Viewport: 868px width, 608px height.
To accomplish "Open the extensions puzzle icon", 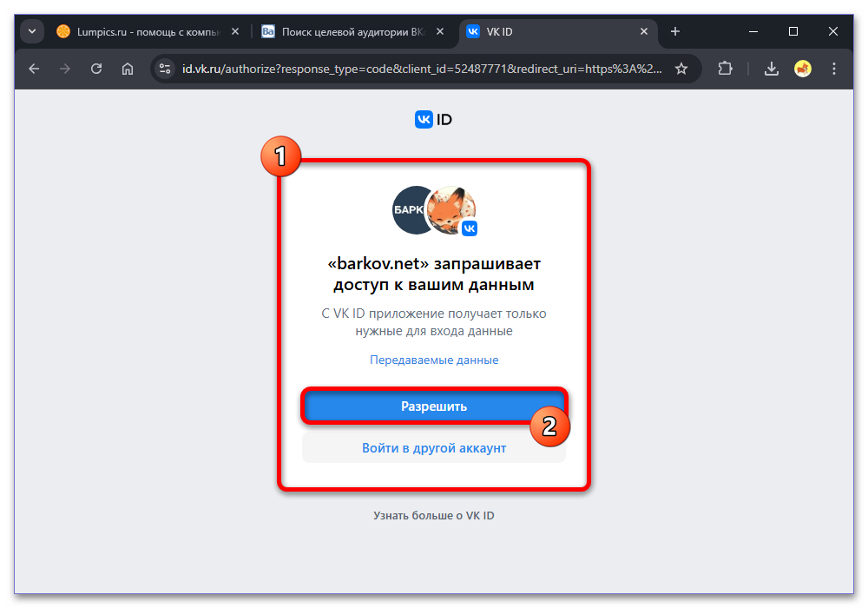I will coord(725,69).
